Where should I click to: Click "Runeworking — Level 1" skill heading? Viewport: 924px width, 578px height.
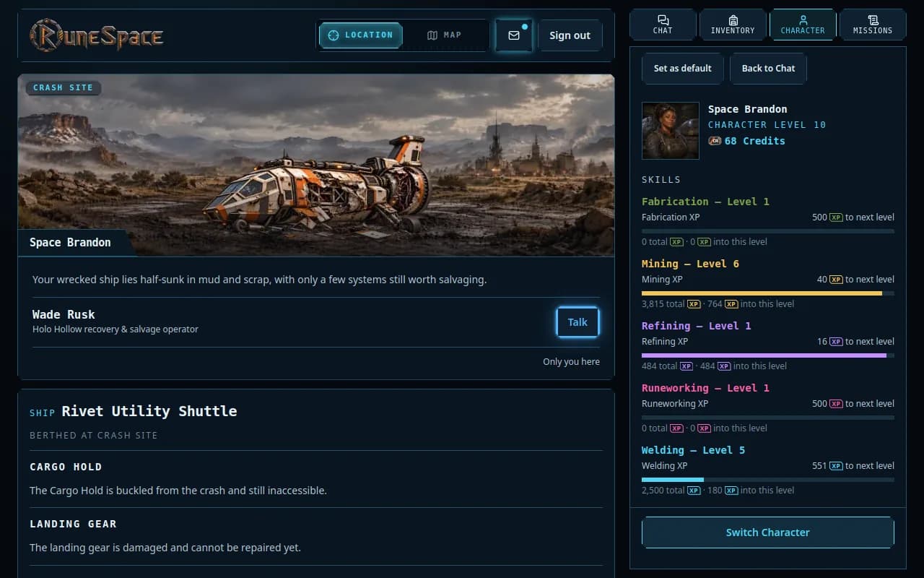(705, 388)
